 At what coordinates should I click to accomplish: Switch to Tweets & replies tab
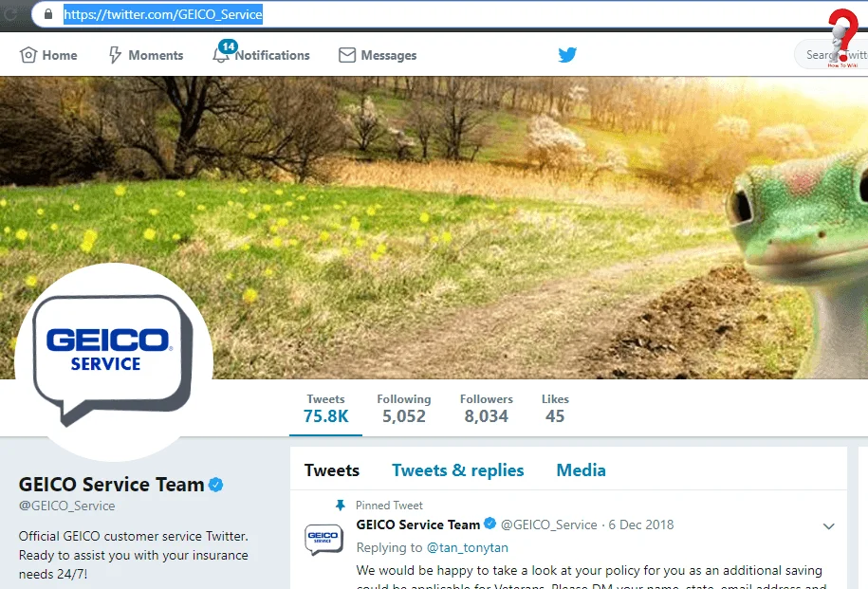[x=458, y=470]
